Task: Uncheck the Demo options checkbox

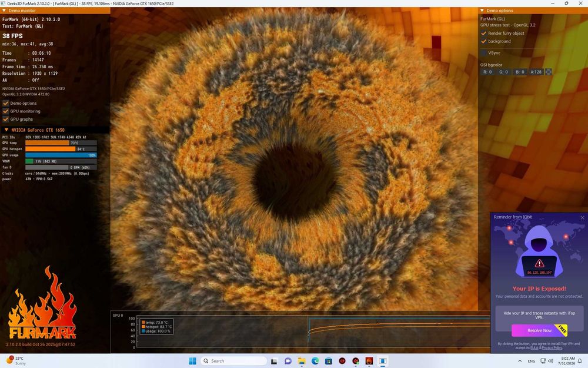Action: click(6, 103)
